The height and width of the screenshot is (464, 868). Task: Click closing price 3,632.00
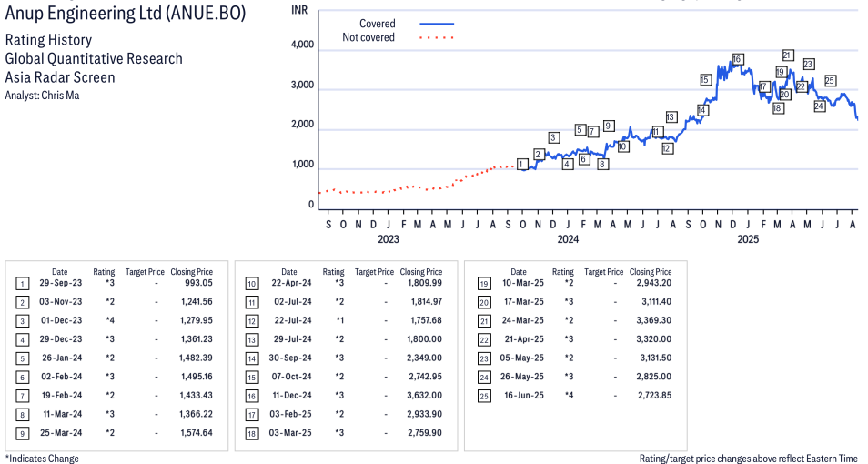coord(424,396)
